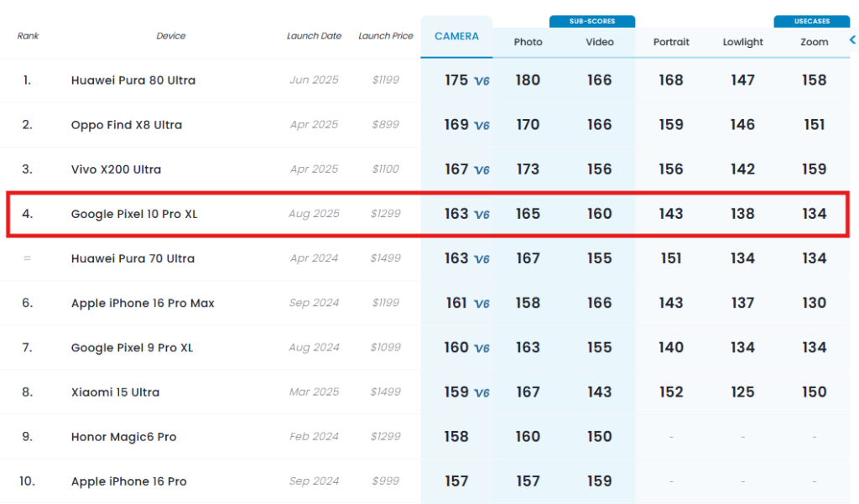The height and width of the screenshot is (504, 859).
Task: Click the Device column header
Action: (171, 35)
